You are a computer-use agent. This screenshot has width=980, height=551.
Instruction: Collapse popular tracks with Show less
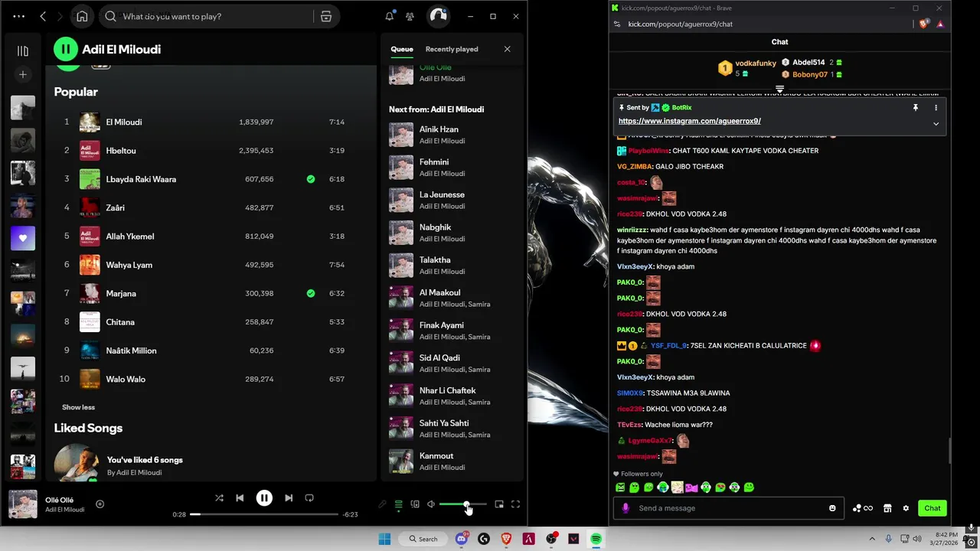coord(78,407)
